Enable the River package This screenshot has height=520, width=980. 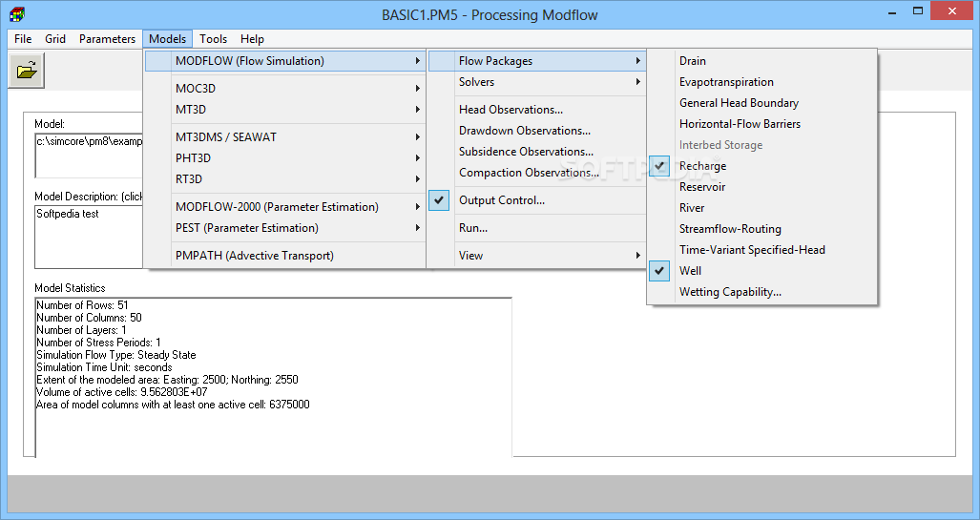coord(761,208)
